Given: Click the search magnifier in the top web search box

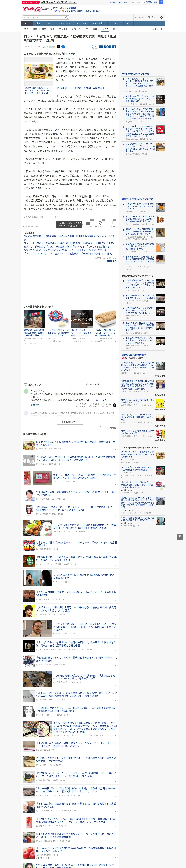Looking at the screenshot, I should [x=161, y=2].
